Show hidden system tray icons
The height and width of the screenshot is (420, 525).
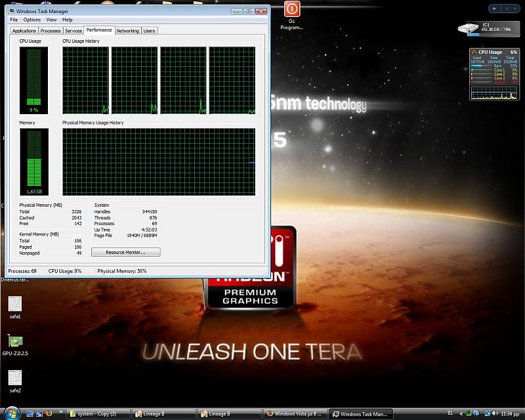click(461, 414)
